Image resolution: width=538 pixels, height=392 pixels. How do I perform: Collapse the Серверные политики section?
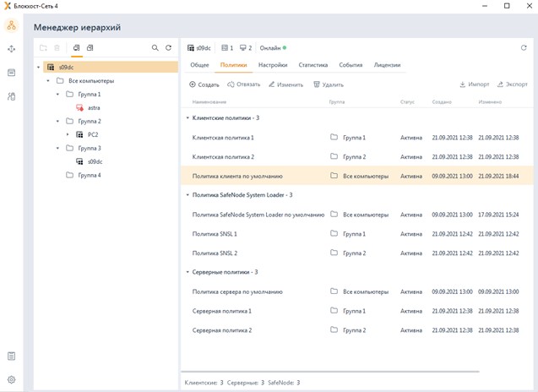tap(187, 272)
